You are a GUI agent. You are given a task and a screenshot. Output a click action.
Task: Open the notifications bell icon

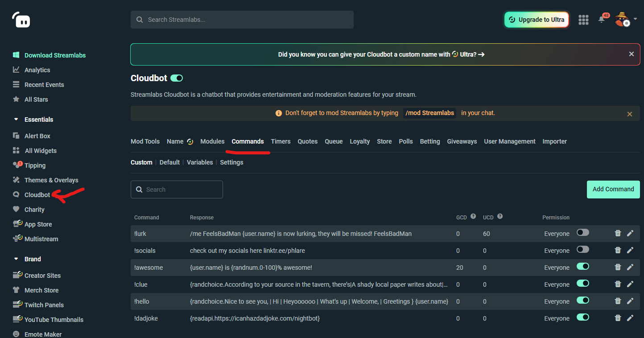601,20
